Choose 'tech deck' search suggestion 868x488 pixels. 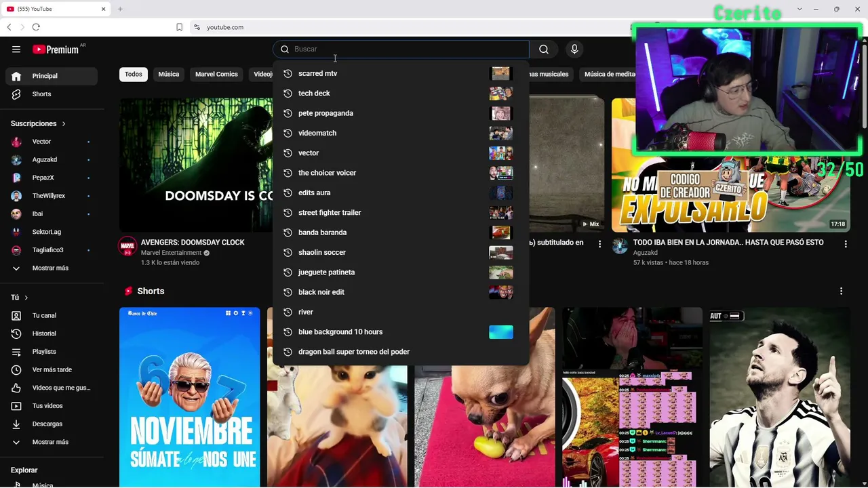click(401, 94)
